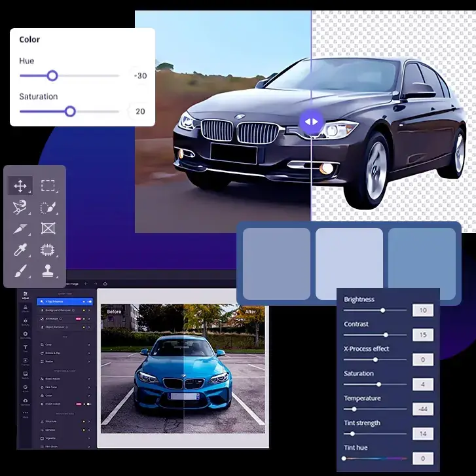Select the Rectangular Marquee tool
This screenshot has width=476, height=476.
[x=48, y=185]
